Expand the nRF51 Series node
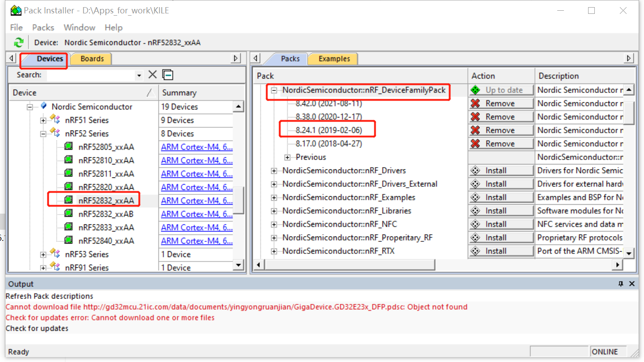 pos(43,120)
